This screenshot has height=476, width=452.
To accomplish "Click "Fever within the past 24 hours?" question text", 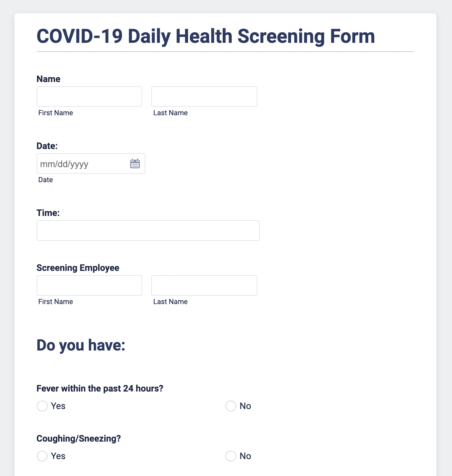I will point(100,389).
